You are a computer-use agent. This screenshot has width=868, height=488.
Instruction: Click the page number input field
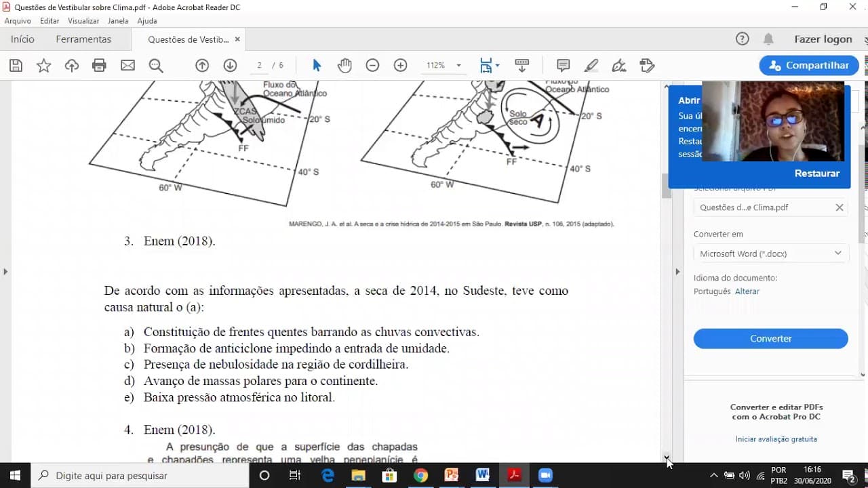pos(259,66)
